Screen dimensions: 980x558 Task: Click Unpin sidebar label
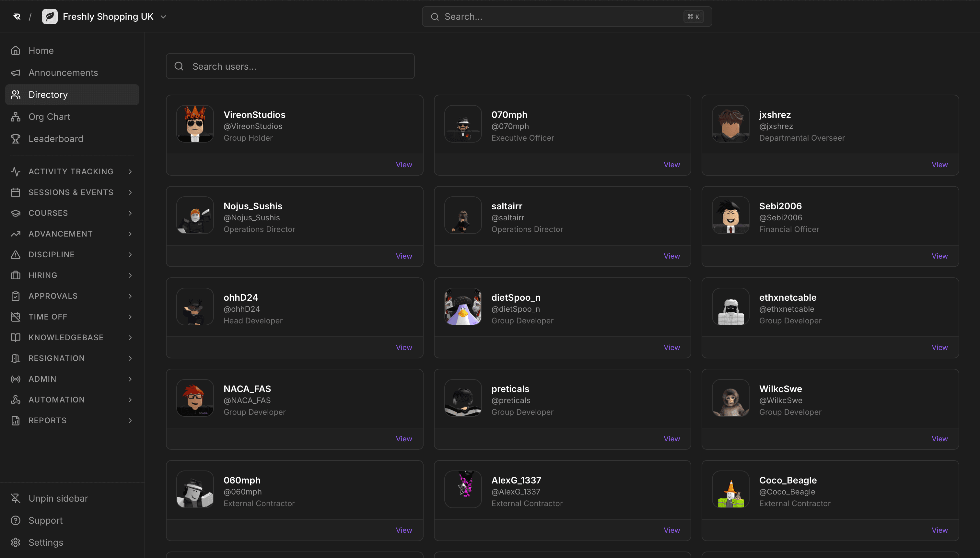tap(58, 498)
